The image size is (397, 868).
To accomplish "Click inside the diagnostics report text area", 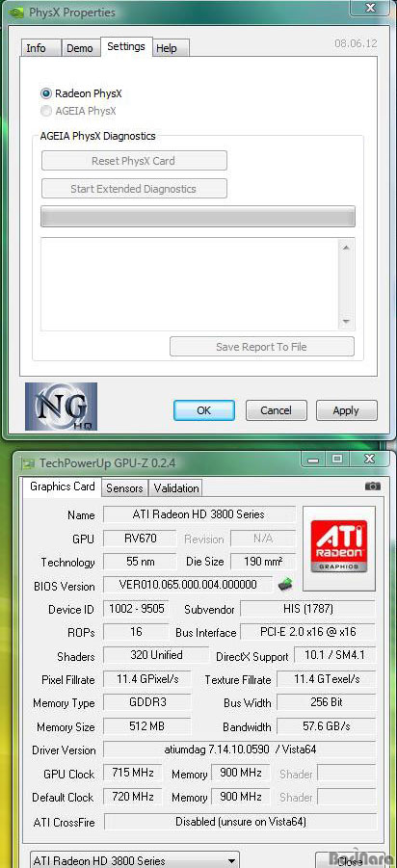I will click(190, 284).
